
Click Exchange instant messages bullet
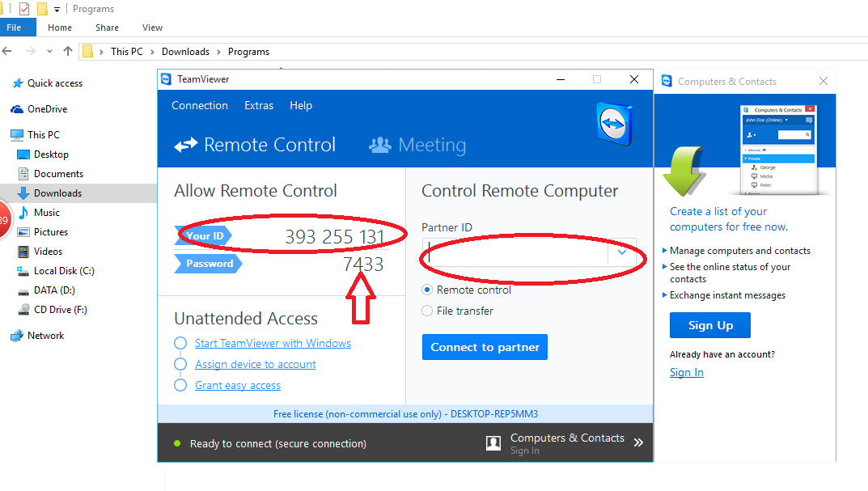pyautogui.click(x=727, y=295)
